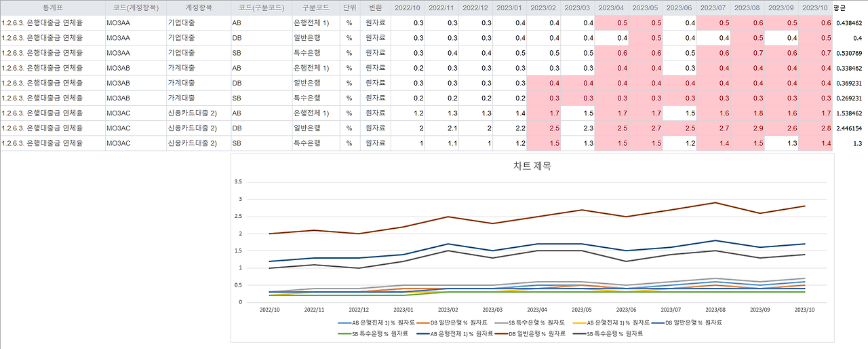Click the 2023/09 label on chart x-axis
Image resolution: width=868 pixels, height=349 pixels.
click(x=759, y=309)
